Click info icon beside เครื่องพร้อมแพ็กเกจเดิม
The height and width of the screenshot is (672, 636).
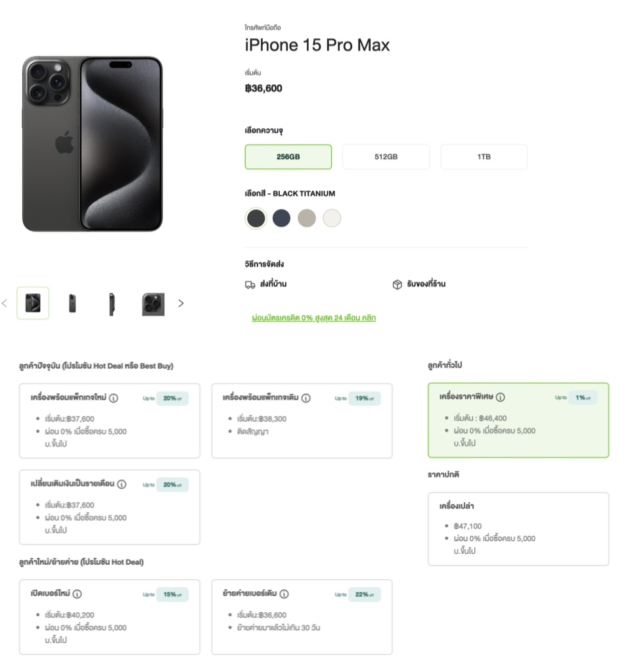pos(306,398)
